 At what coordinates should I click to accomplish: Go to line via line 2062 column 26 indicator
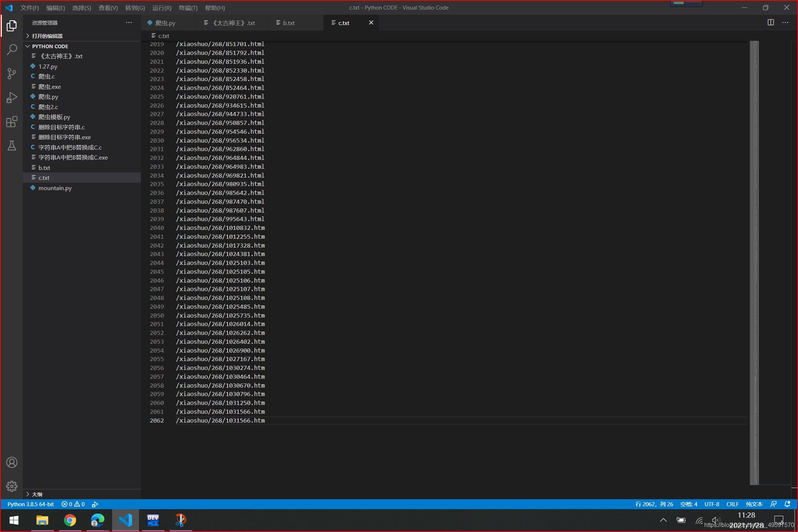point(654,504)
